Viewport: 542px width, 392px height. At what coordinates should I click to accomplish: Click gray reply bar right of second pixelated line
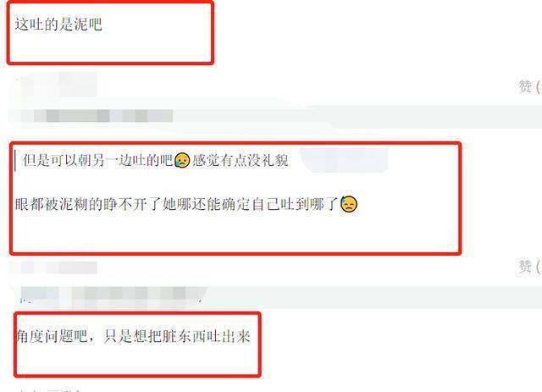[x=372, y=296]
